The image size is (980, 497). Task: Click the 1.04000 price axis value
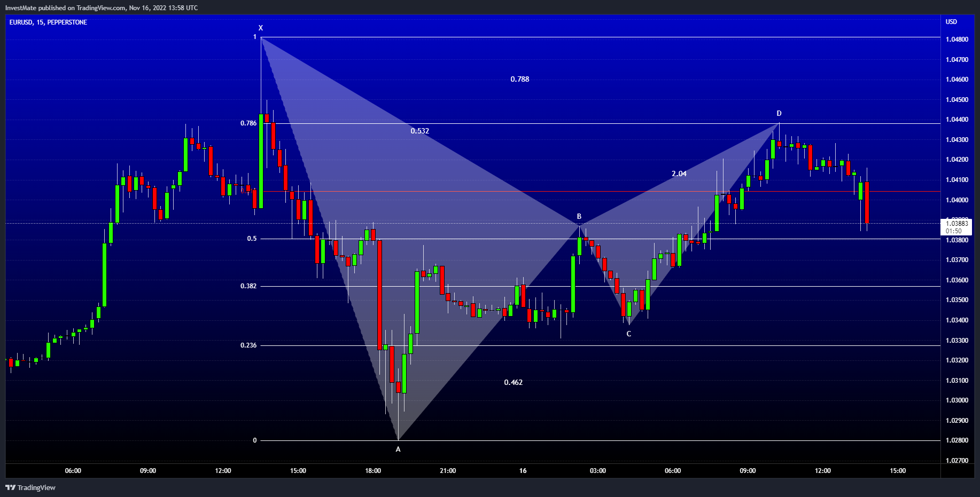tap(957, 200)
